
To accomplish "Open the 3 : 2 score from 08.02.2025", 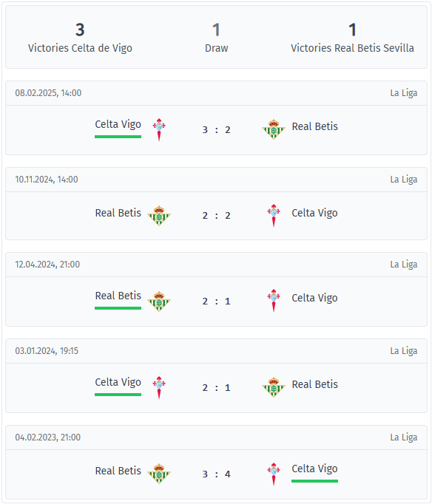I will 216,130.
